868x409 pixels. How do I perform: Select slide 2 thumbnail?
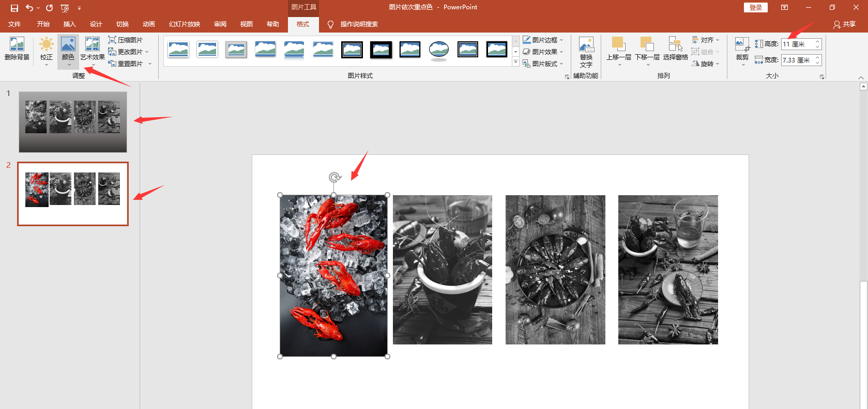click(73, 194)
